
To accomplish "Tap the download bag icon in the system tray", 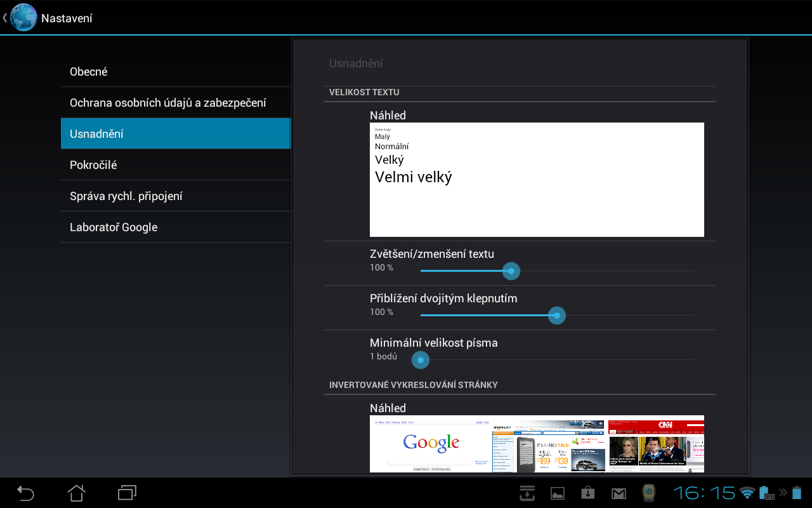I will point(587,493).
